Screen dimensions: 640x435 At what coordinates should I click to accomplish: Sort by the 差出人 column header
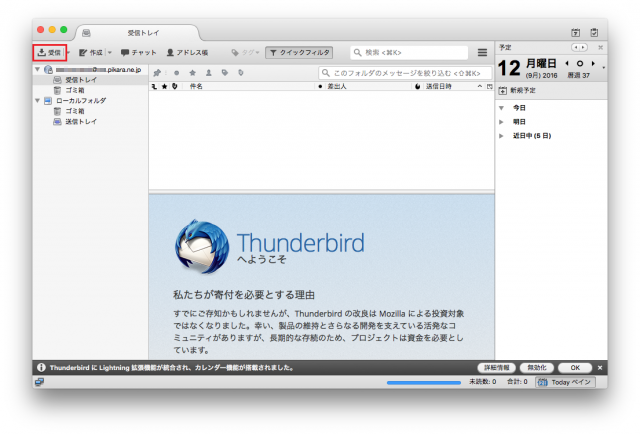pyautogui.click(x=368, y=87)
